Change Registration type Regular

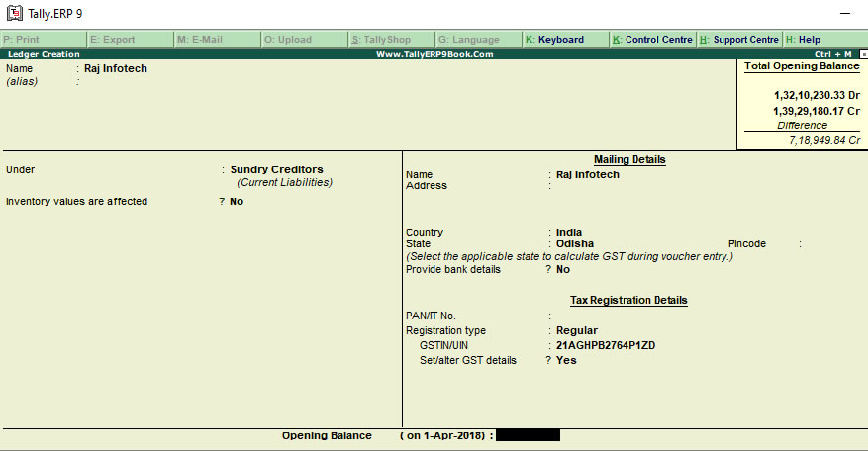[577, 330]
